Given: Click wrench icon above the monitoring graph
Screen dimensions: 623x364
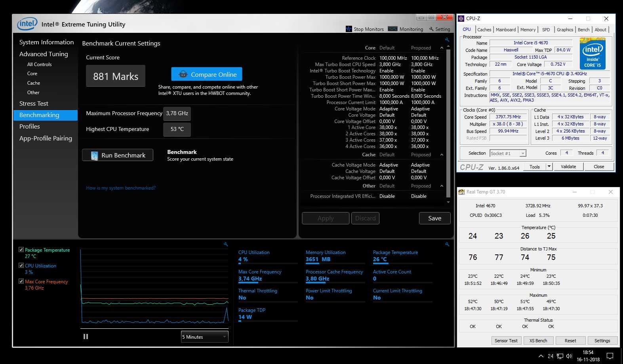Looking at the screenshot, I should pos(226,244).
